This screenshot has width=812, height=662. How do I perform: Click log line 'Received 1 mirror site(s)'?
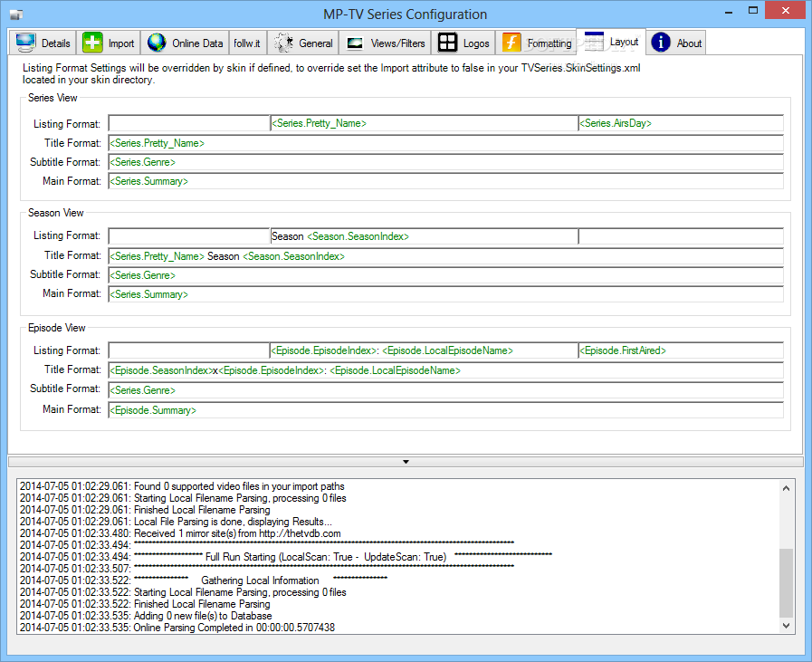[x=180, y=533]
